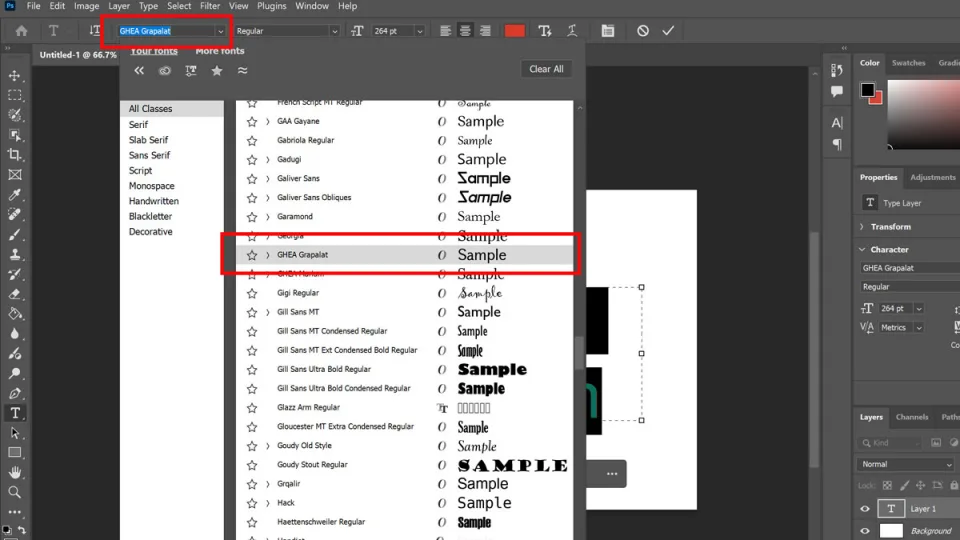Switch to the Adjustments tab

tap(932, 178)
